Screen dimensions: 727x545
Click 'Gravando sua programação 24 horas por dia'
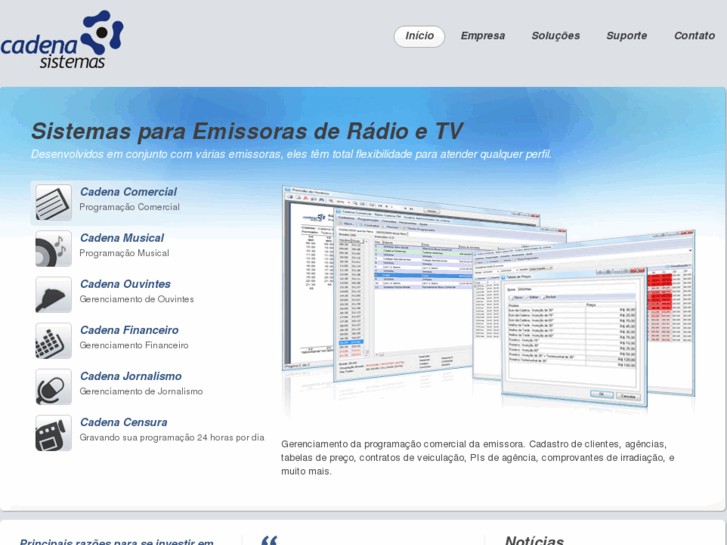tap(172, 437)
